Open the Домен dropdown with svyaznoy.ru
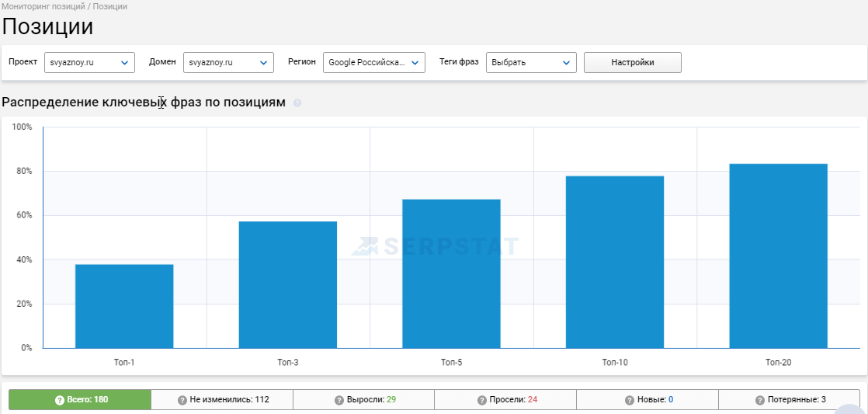The height and width of the screenshot is (414, 868). (228, 63)
